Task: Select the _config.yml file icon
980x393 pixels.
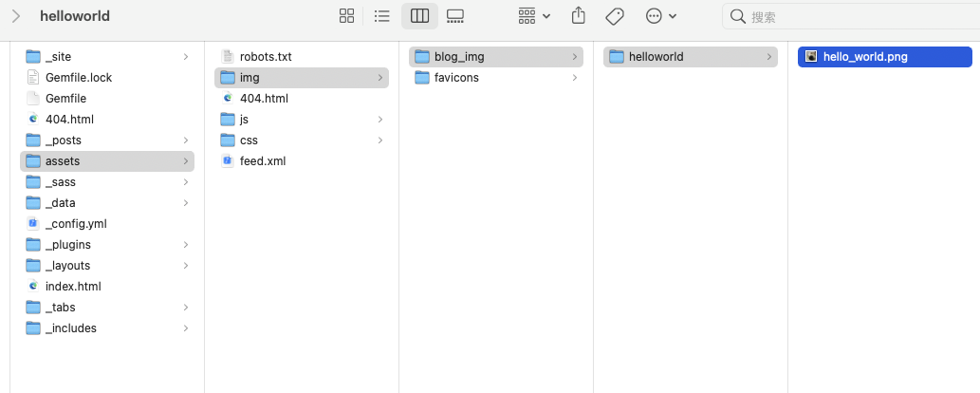Action: pos(33,224)
